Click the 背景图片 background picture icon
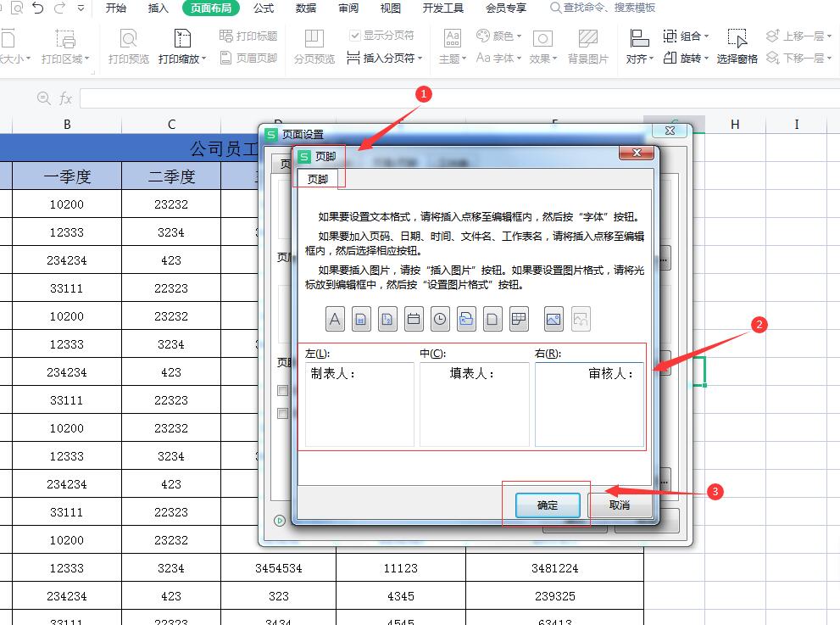Screen dimensions: 840x625 (x=588, y=47)
